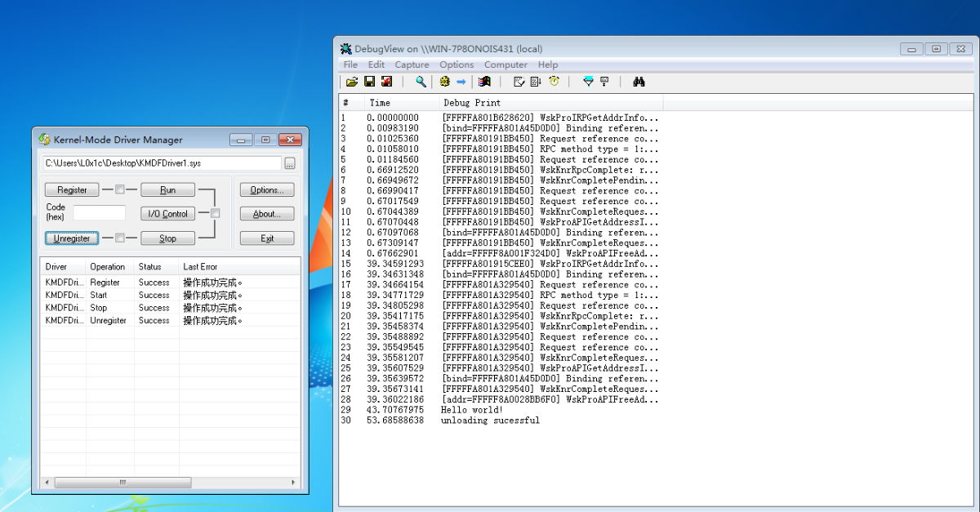980x512 pixels.
Task: Close the Kernel-Mode Driver Manager window
Action: (290, 140)
